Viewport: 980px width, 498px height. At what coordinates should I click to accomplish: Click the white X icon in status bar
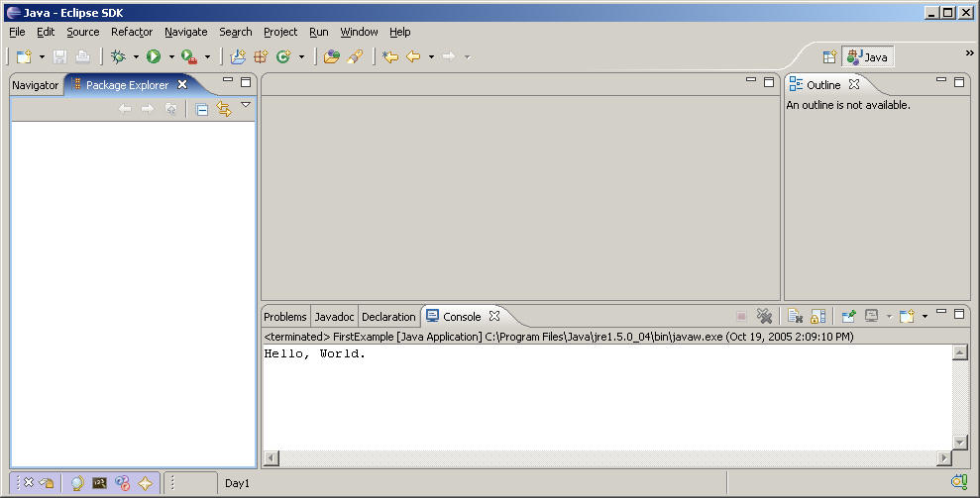coord(29,482)
